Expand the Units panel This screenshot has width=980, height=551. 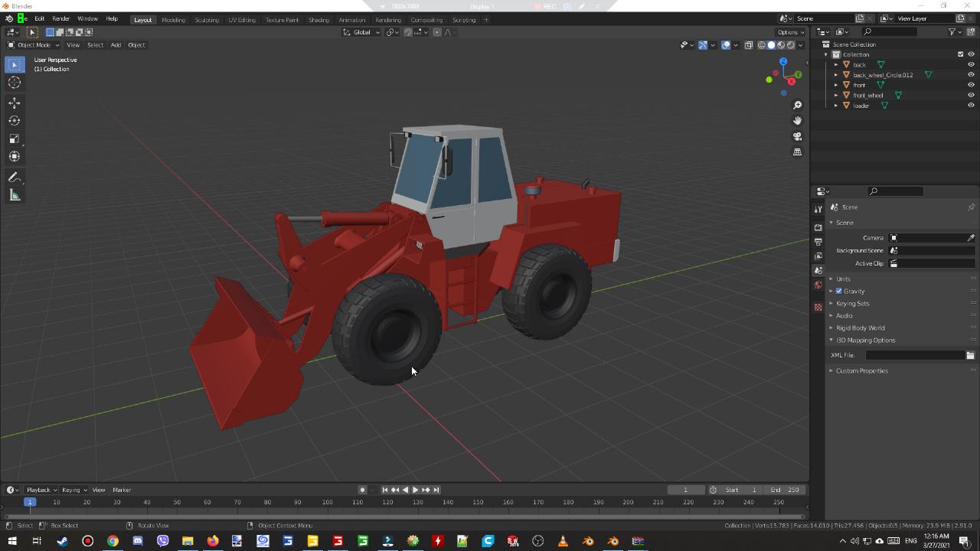tap(843, 279)
